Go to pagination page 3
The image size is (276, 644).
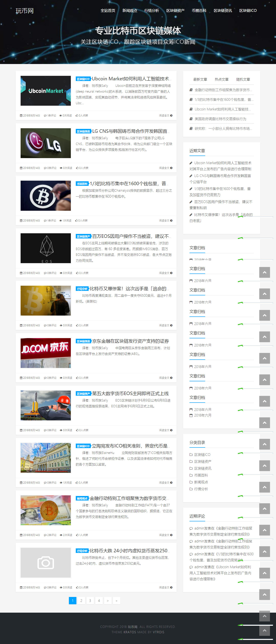click(x=90, y=600)
